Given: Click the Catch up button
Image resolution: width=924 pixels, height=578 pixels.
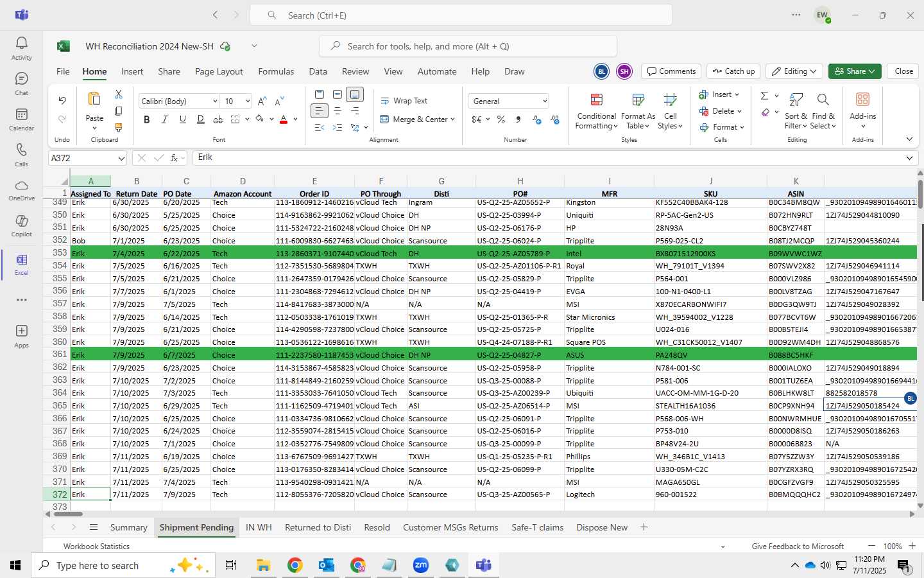Looking at the screenshot, I should (x=733, y=71).
